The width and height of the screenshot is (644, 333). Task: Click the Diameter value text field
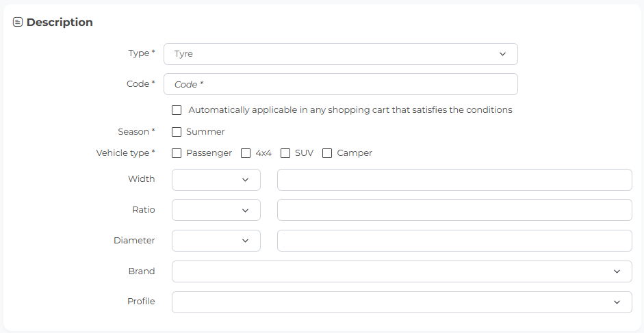click(454, 241)
